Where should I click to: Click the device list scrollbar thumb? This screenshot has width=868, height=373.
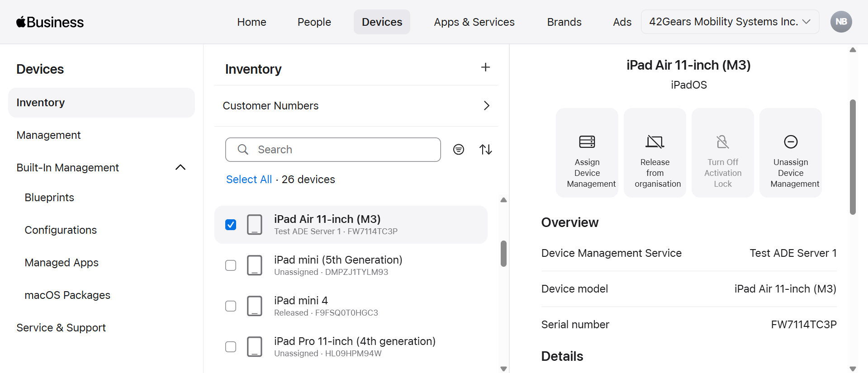coord(503,254)
